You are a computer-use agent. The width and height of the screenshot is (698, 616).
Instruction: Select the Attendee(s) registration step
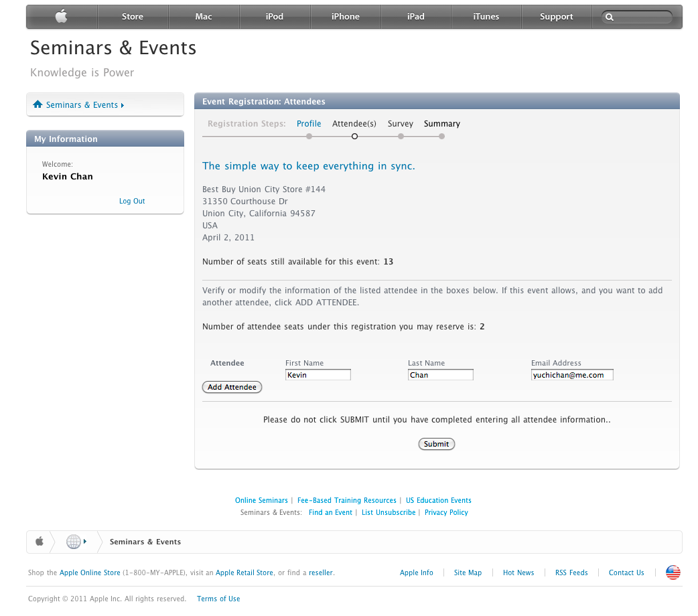[x=354, y=124]
